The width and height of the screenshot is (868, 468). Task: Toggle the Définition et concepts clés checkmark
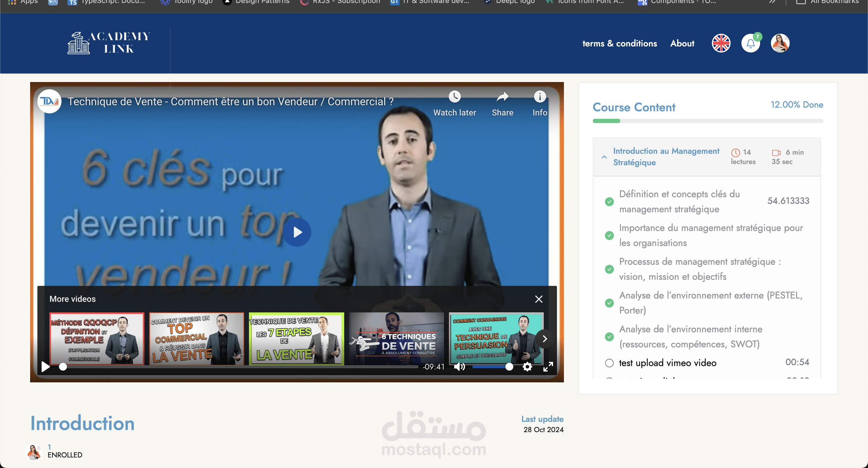click(609, 202)
